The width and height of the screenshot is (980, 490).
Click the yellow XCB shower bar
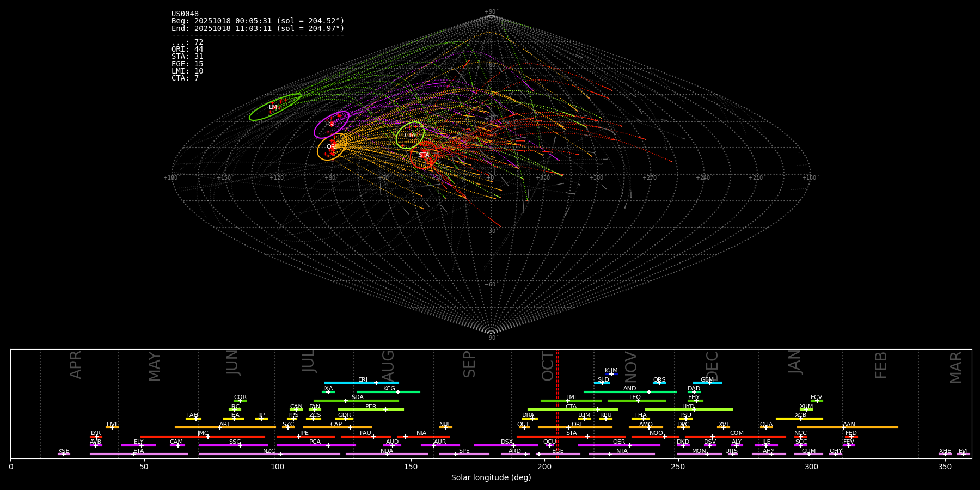[799, 419]
